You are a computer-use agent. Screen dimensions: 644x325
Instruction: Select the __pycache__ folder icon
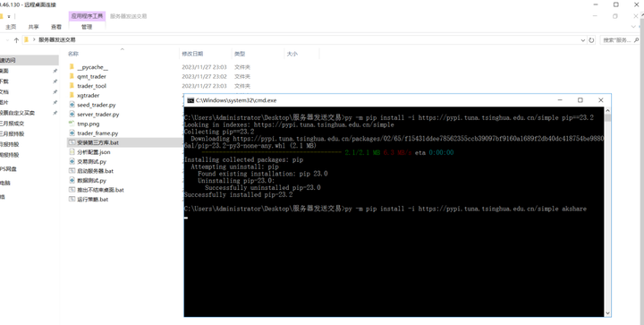tap(72, 67)
